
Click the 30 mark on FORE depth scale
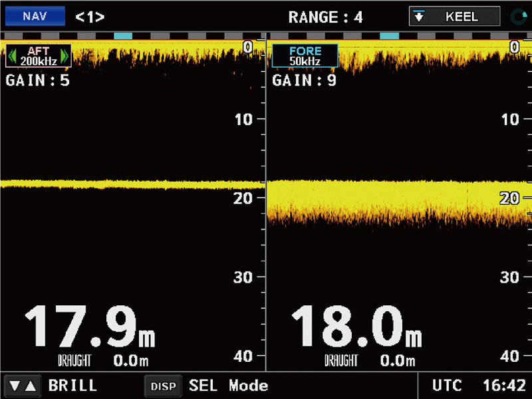tap(509, 277)
